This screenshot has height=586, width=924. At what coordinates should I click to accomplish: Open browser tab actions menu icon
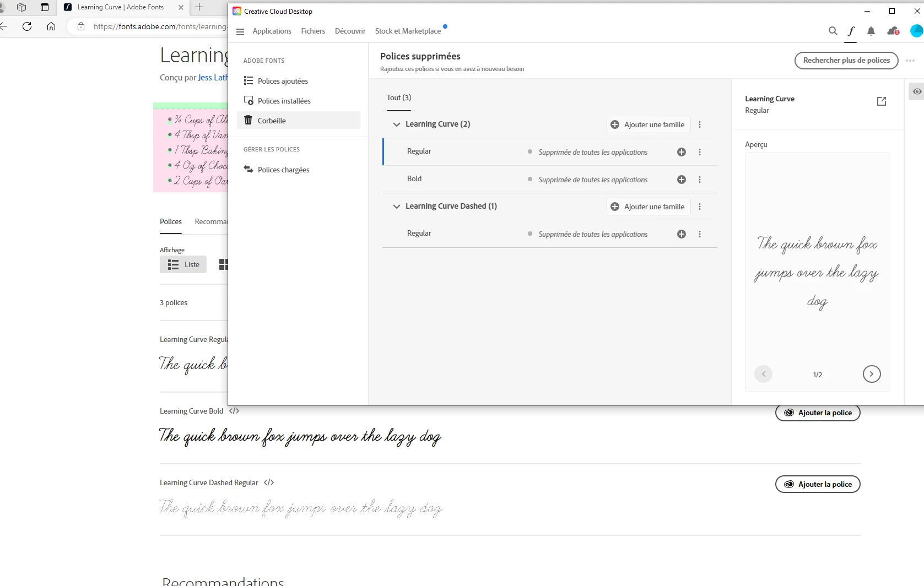pos(45,7)
